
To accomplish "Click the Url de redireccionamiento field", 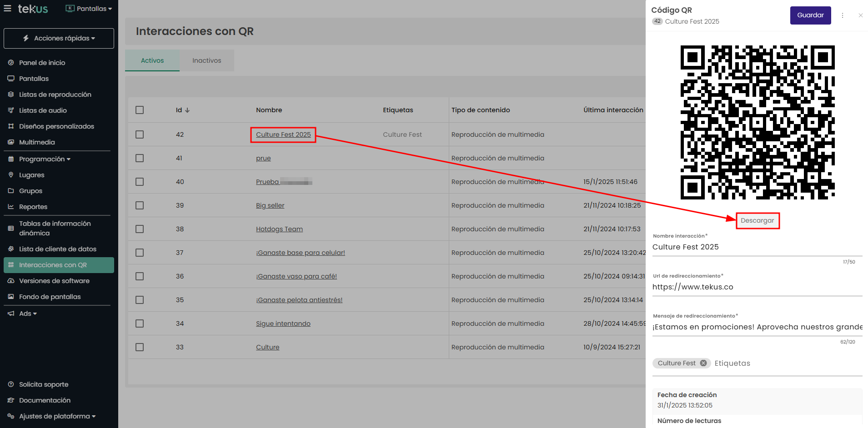I will pos(757,287).
